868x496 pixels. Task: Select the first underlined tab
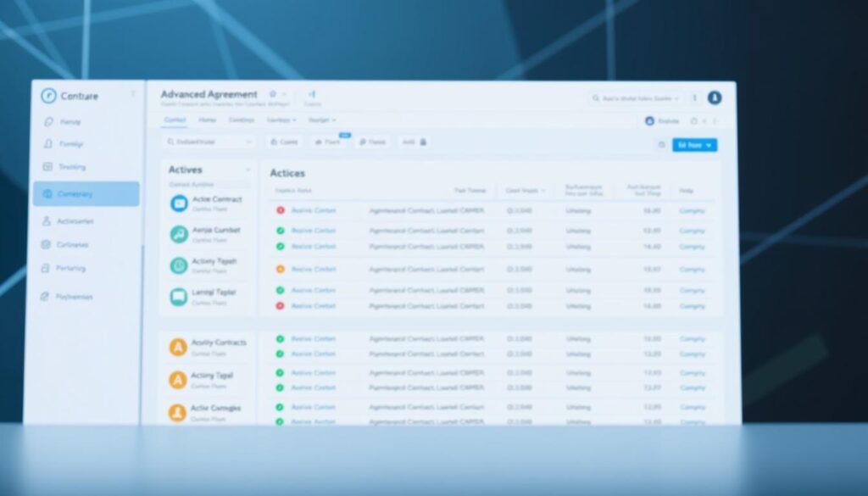click(175, 120)
